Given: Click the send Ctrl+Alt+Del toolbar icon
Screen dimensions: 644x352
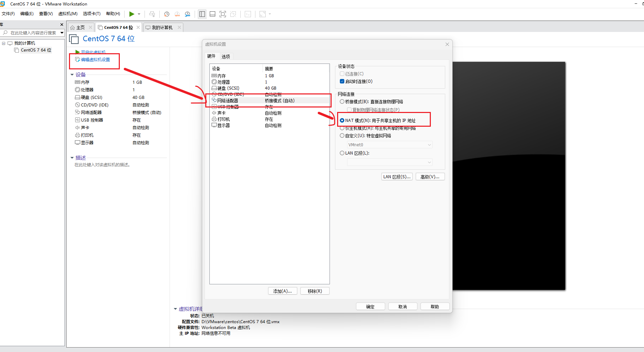Looking at the screenshot, I should click(x=152, y=14).
